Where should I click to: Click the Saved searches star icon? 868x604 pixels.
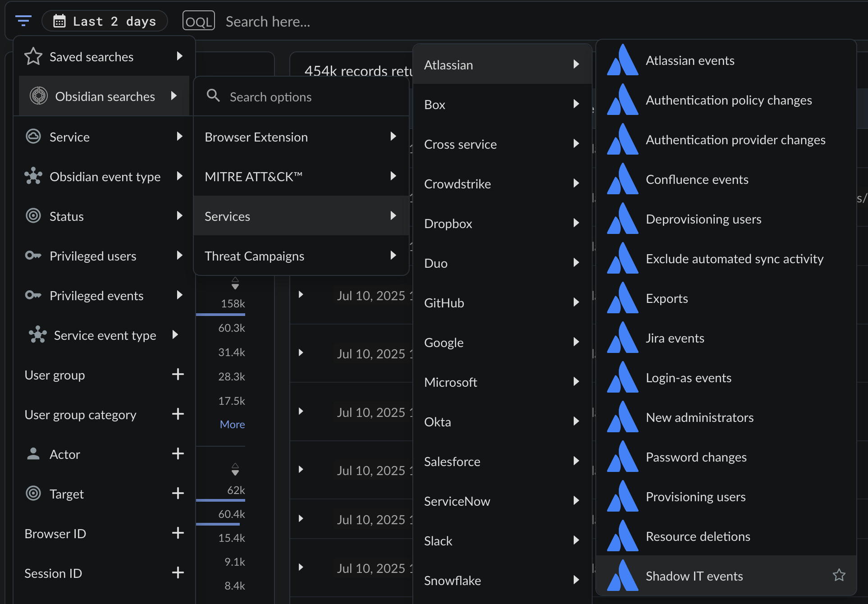33,57
